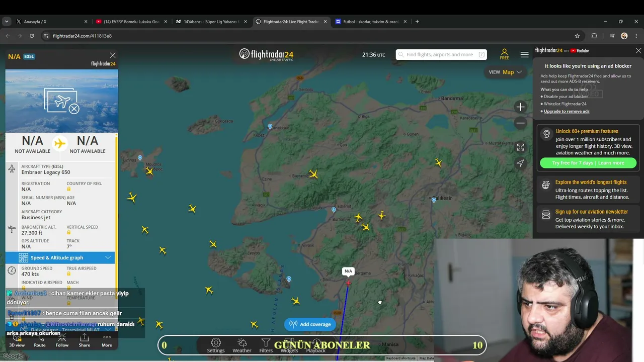
Task: Click the airport pin near Edremit
Action: click(x=334, y=210)
